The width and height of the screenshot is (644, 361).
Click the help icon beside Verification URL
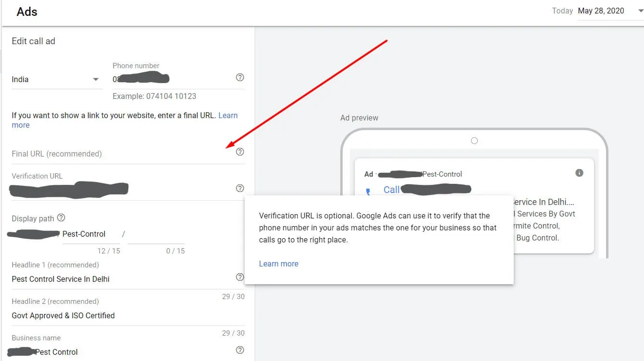(x=240, y=188)
